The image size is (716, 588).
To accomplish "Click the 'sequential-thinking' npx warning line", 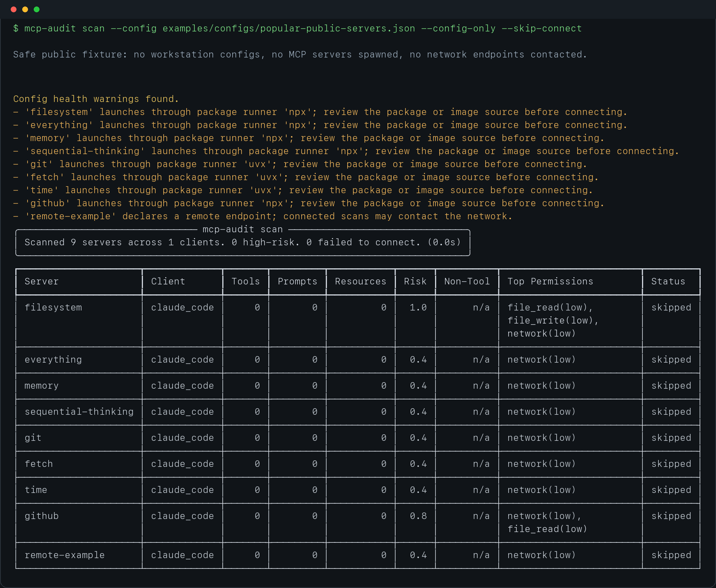I will [346, 151].
